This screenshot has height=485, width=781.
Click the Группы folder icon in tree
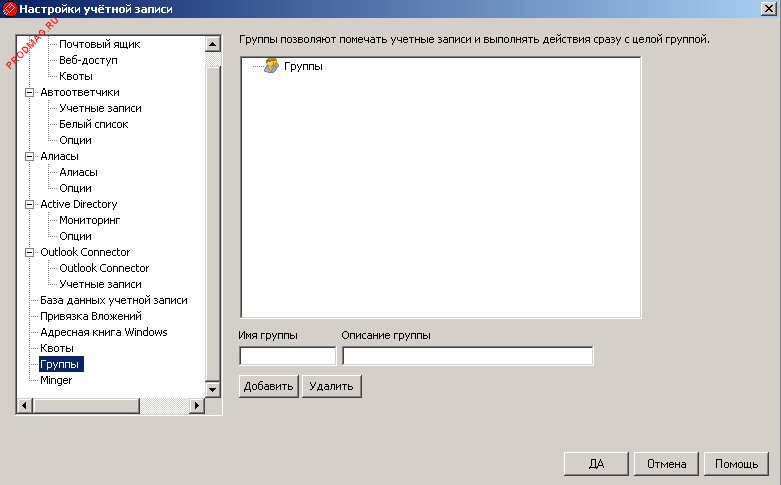(270, 67)
